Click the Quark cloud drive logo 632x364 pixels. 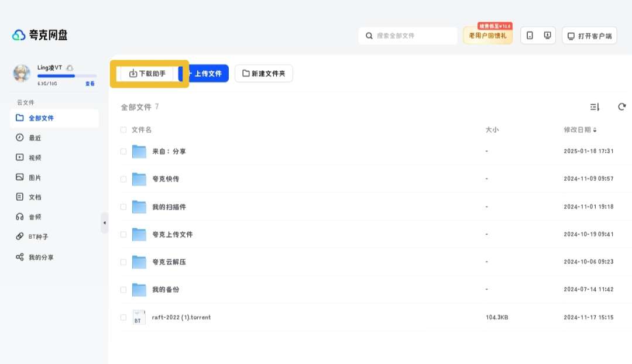(x=40, y=35)
